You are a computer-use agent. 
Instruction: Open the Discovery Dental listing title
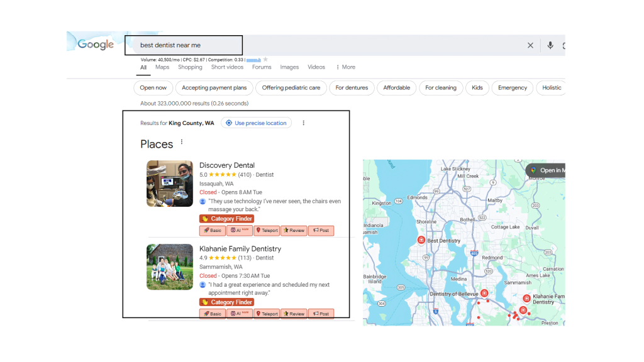coord(227,165)
